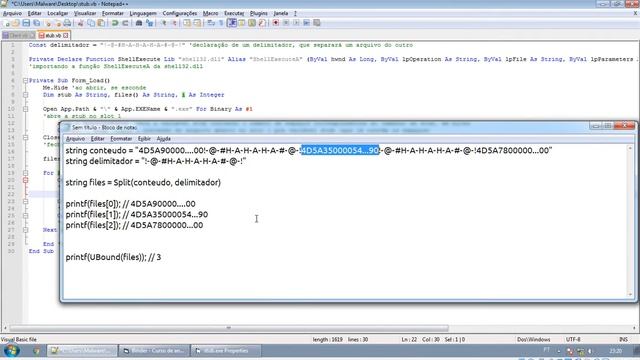Open the Janela menu
The height and width of the screenshot is (360, 640).
(x=281, y=13)
